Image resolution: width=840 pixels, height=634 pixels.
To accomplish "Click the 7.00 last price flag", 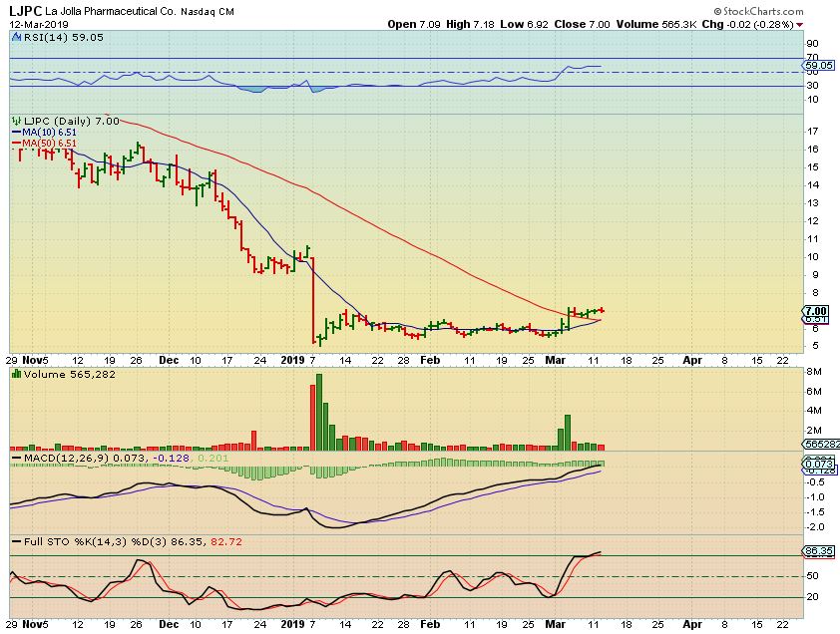I will click(815, 311).
